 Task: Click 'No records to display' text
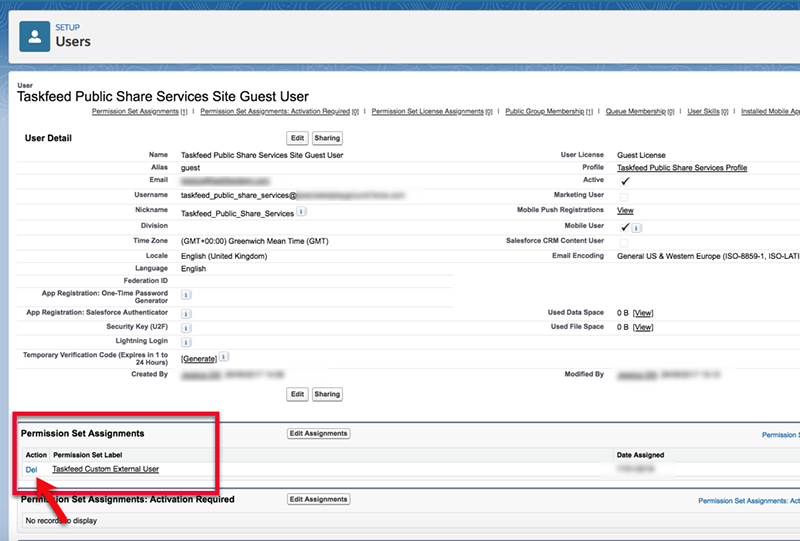pyautogui.click(x=61, y=521)
